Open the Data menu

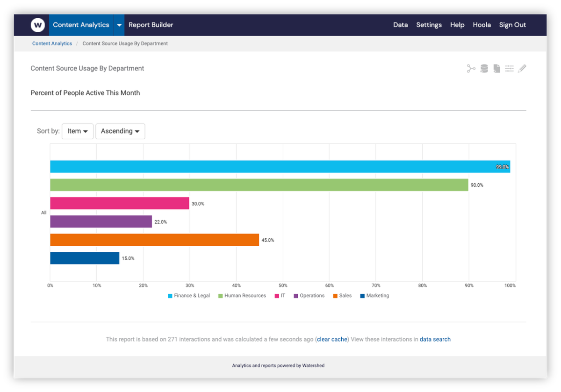click(401, 25)
